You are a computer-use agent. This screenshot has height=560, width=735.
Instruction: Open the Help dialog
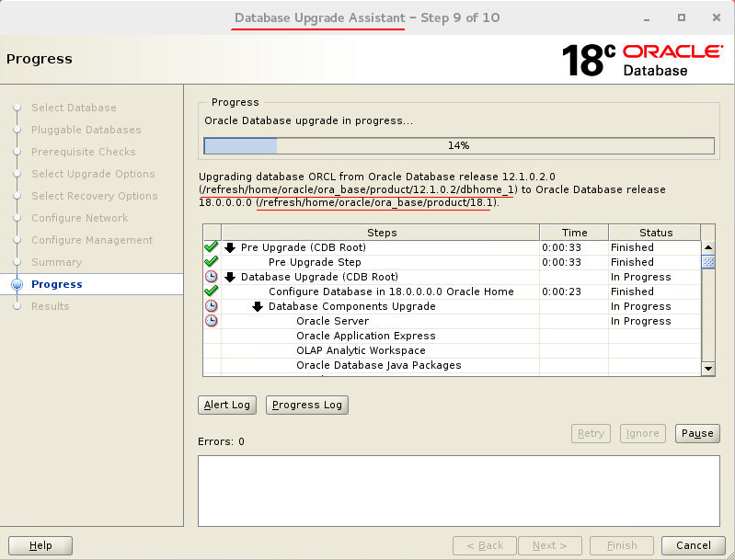coord(40,545)
